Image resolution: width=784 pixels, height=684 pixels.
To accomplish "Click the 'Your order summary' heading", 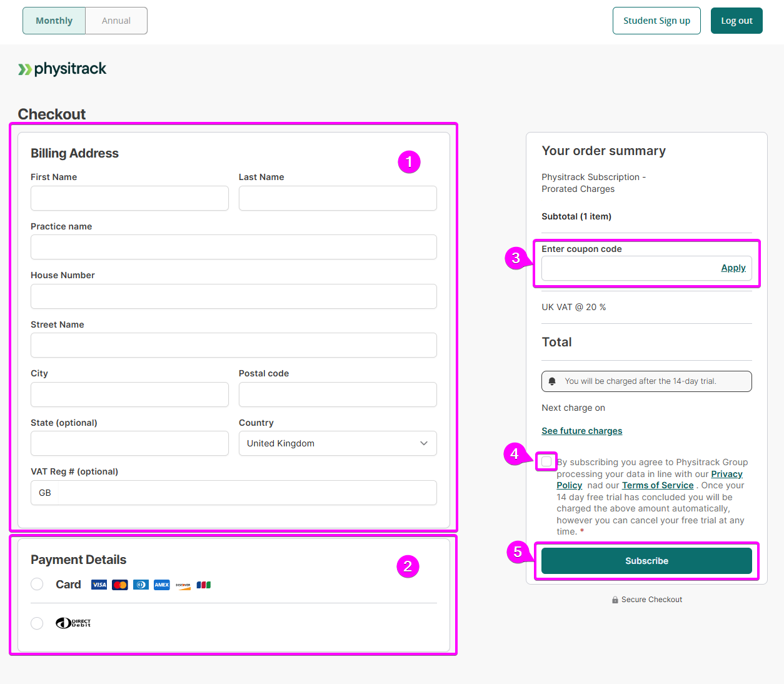I will (603, 151).
